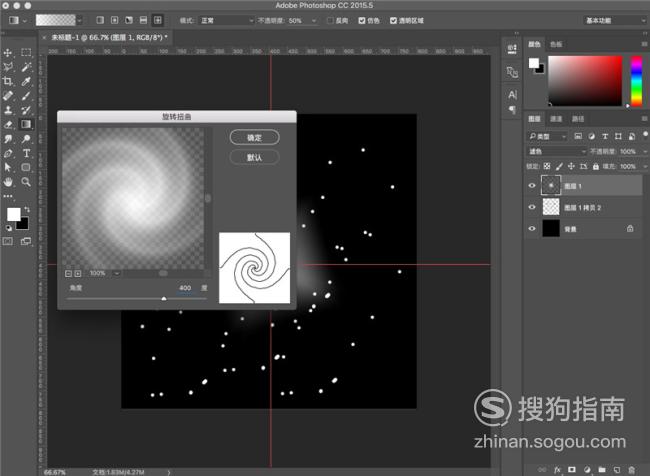This screenshot has width=650, height=476.
Task: Select the Hand tool
Action: (8, 182)
